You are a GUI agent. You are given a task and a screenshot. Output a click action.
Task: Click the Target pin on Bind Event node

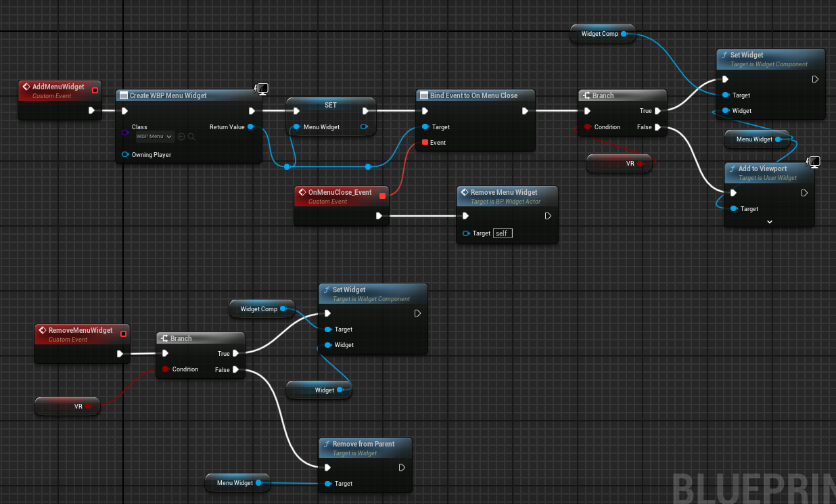425,127
